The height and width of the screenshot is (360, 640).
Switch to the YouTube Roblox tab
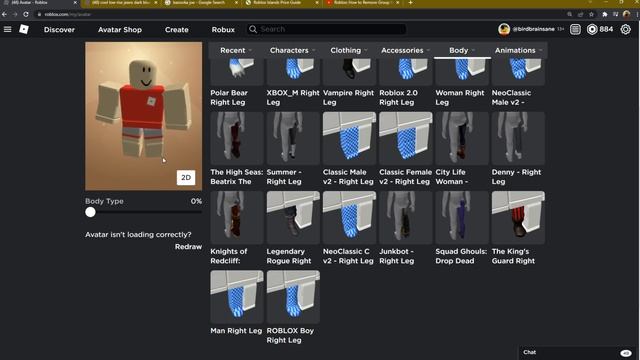362,3
